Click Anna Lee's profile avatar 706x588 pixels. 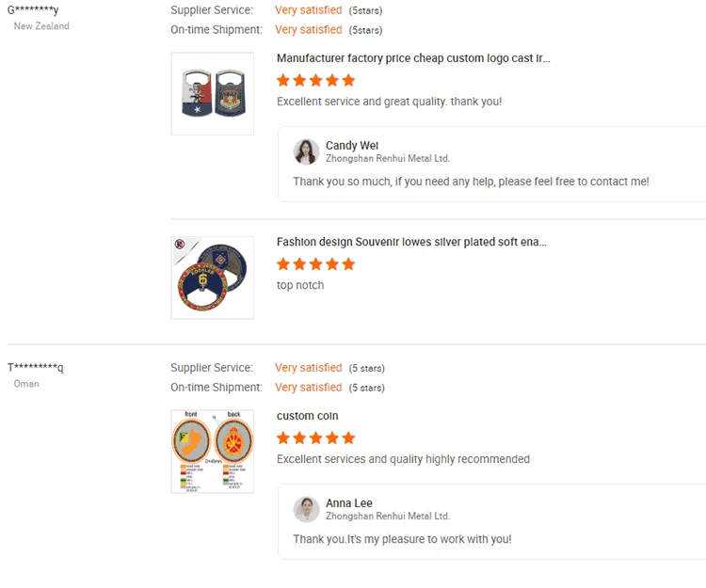(x=306, y=509)
